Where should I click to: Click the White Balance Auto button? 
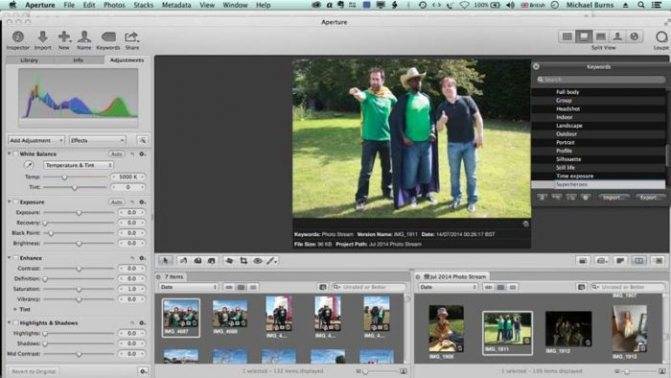click(116, 154)
